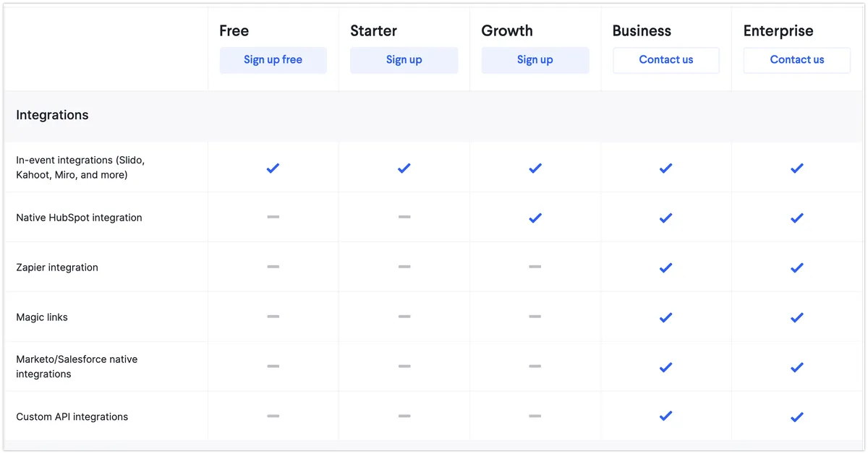The height and width of the screenshot is (454, 868).
Task: Choose Contact us under the Enterprise plan
Action: [x=796, y=60]
